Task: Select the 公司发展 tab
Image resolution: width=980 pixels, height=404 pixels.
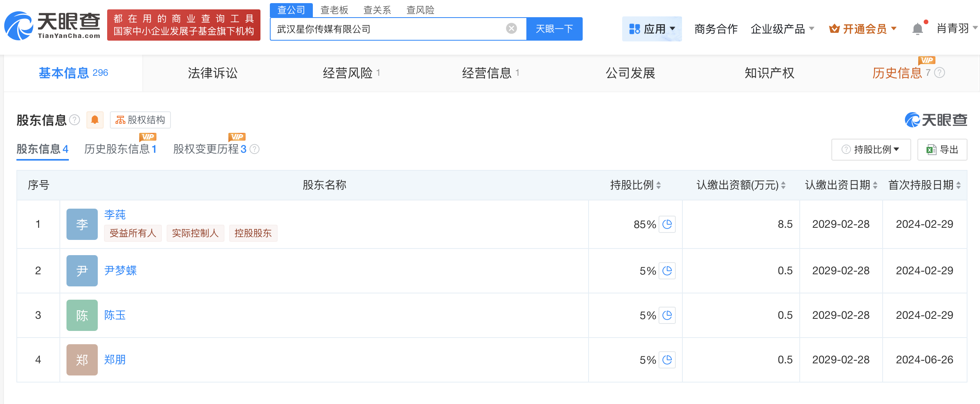Action: coord(630,73)
